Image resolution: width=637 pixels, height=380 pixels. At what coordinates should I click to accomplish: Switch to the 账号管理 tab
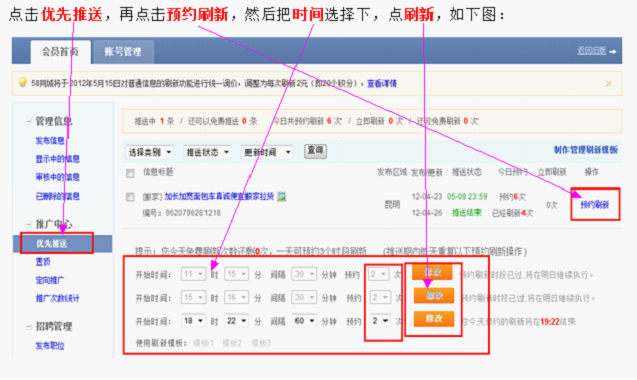(123, 52)
